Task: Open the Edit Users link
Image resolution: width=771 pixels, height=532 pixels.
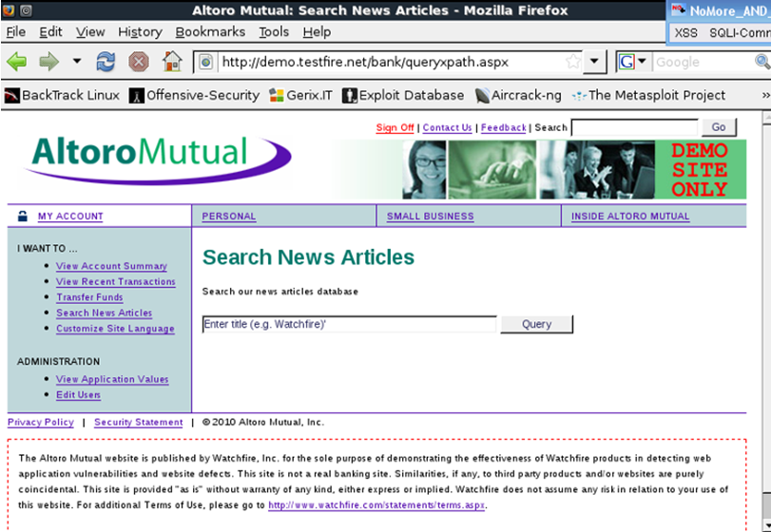Action: (78, 395)
